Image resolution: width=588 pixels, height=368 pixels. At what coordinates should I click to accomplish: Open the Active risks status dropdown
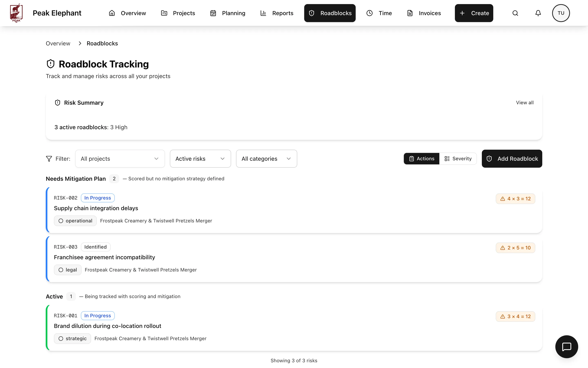[x=200, y=159]
